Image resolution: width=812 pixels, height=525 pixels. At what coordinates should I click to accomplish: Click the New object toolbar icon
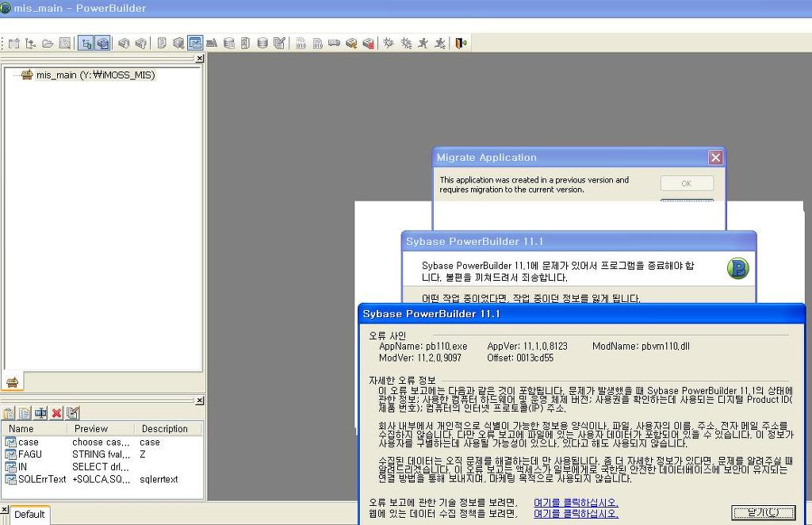(14, 43)
